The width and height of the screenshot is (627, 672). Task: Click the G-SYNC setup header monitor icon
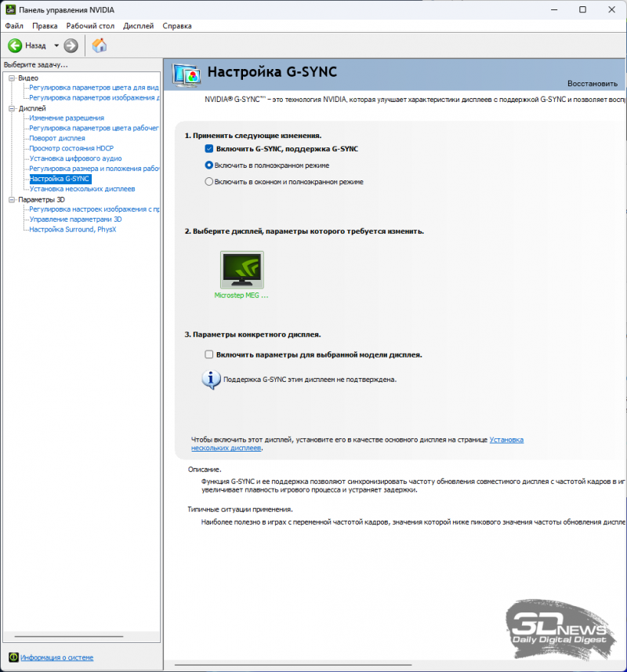pyautogui.click(x=187, y=75)
